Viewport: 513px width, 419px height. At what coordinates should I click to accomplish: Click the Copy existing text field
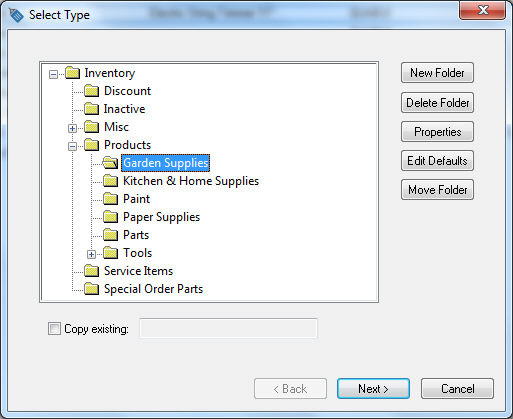point(228,328)
